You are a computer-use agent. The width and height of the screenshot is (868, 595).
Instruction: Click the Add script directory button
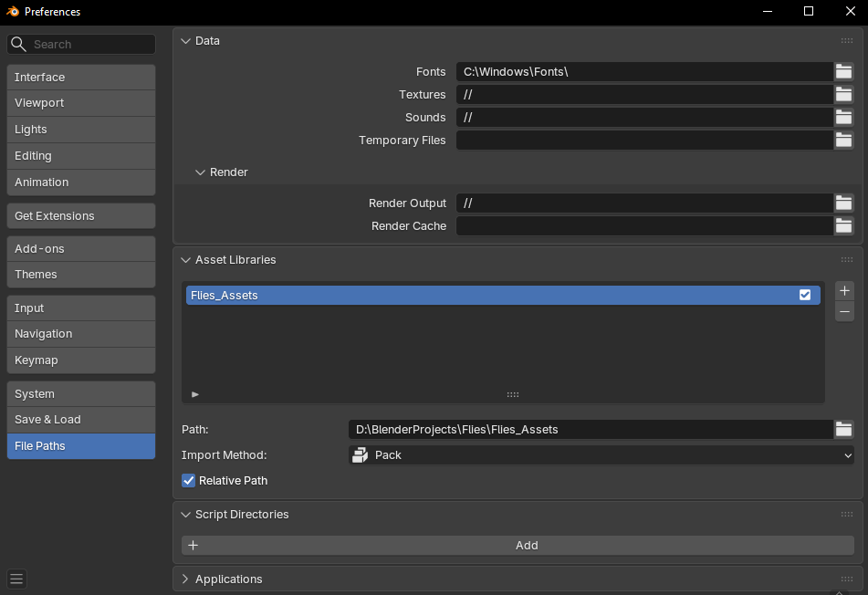pos(518,545)
